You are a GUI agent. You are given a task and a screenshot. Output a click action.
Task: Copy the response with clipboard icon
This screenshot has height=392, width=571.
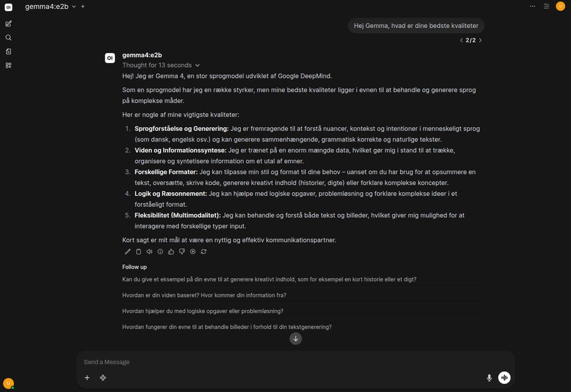(139, 252)
